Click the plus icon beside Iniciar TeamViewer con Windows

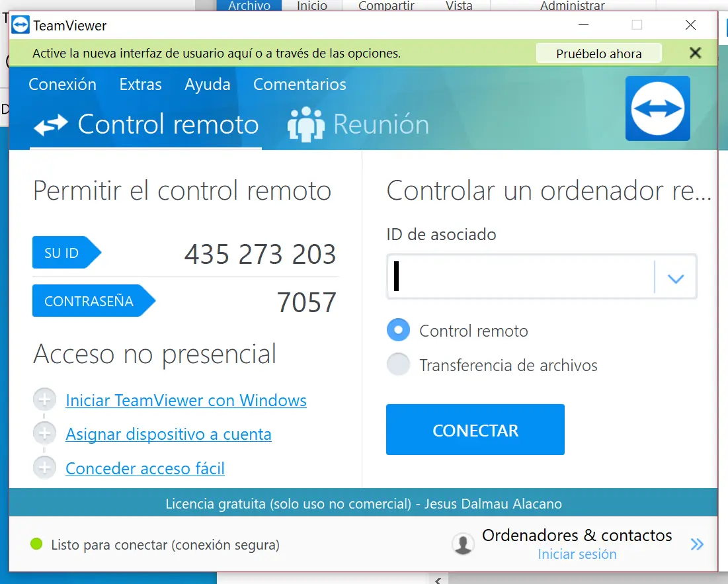44,399
